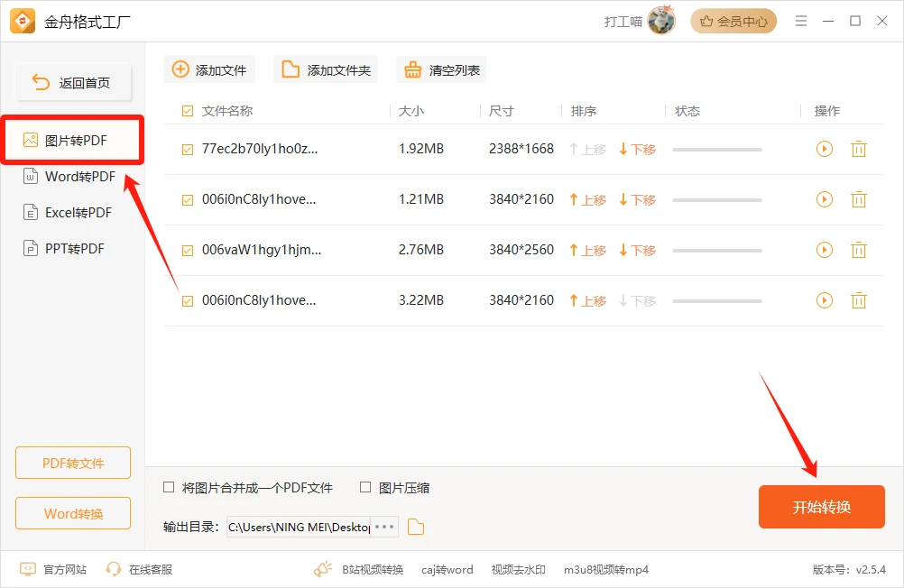Viewport: 904px width, 588px height.
Task: Click the 金舟格式工厂 app logo icon
Action: click(23, 22)
